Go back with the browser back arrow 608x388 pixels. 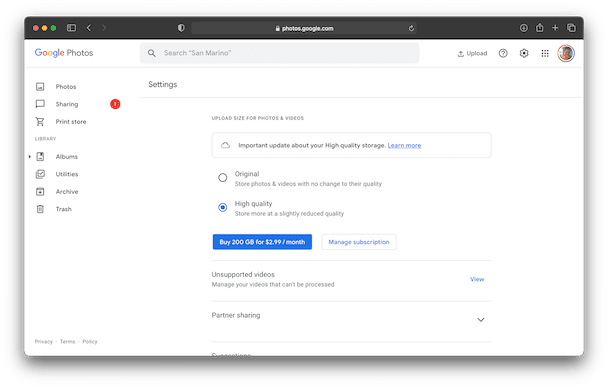89,28
